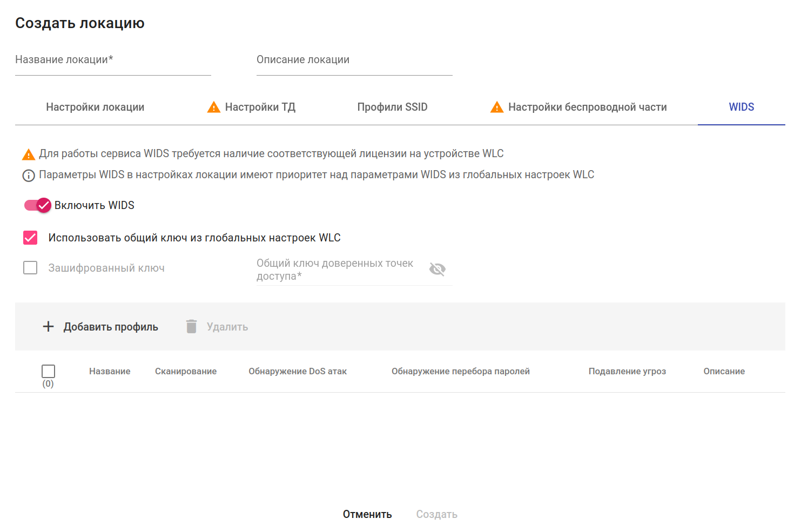This screenshot has height=532, width=801.
Task: Click the info icon near Параметры WIDS
Action: click(x=28, y=176)
